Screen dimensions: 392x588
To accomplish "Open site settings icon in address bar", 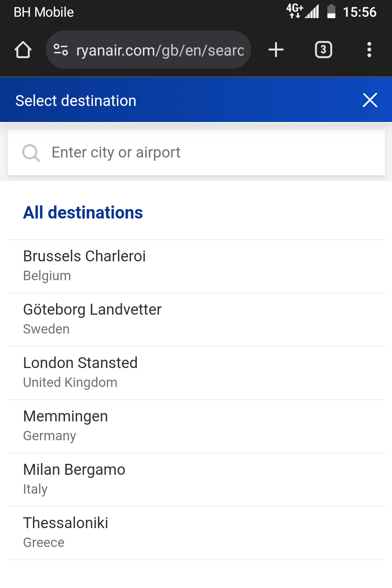I will [61, 50].
